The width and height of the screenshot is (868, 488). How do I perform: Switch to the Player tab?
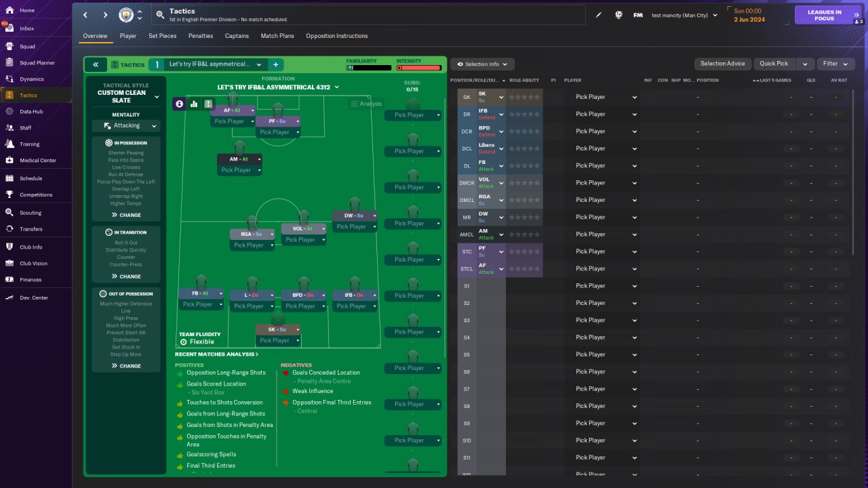(128, 36)
